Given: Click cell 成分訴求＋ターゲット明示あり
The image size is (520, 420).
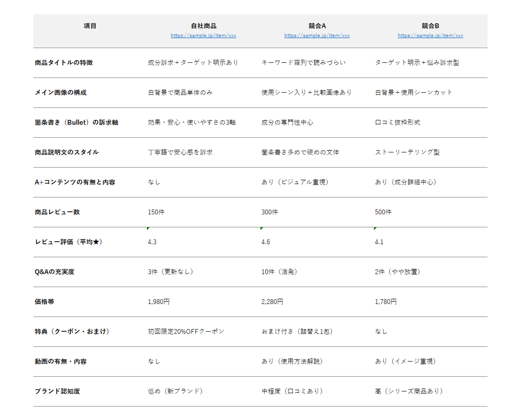Looking at the screenshot, I should 193,63.
